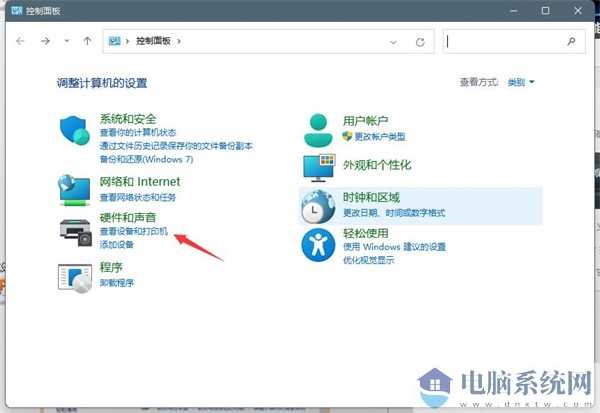Click 通过文件历史记录保存你的文件备份副本 link
The image size is (600, 413).
tap(176, 146)
